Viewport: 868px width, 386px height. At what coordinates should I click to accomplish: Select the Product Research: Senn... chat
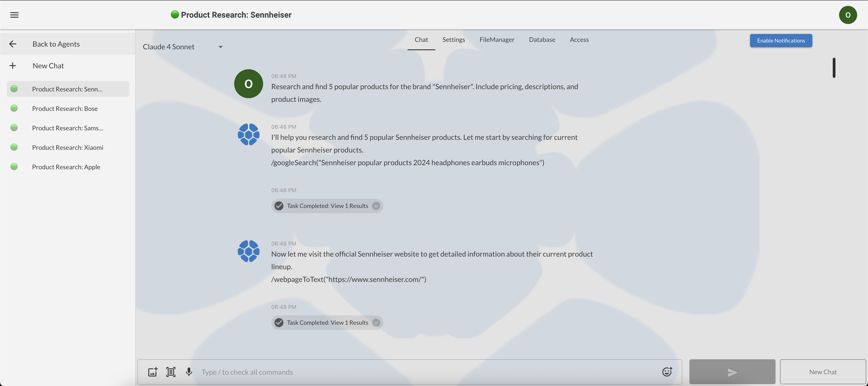(68, 89)
